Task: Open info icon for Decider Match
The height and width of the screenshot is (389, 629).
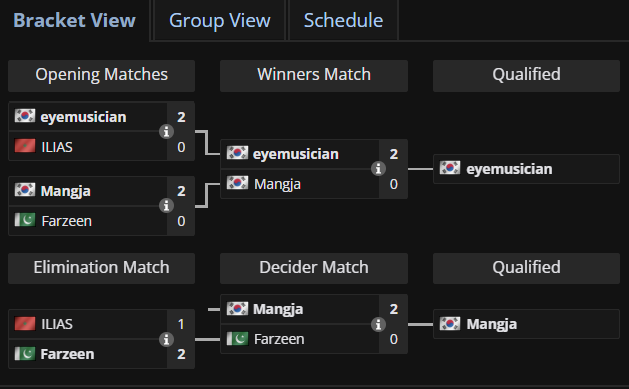Action: coord(378,324)
